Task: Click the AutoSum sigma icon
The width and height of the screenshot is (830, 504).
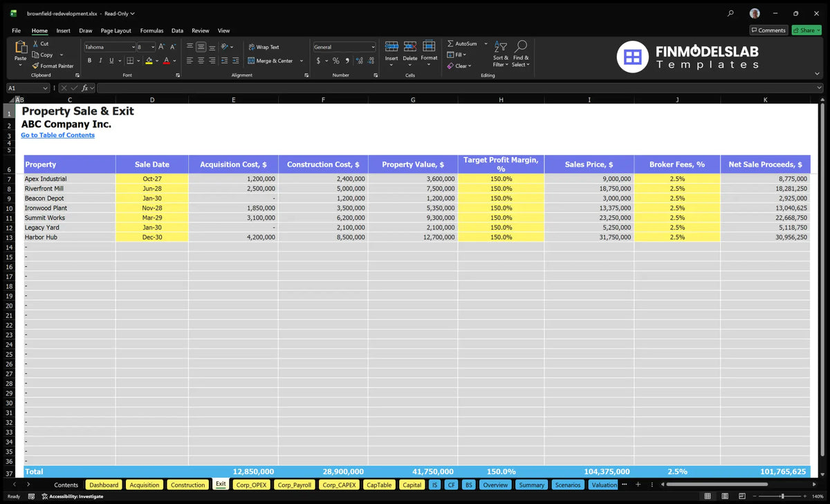Action: (450, 44)
